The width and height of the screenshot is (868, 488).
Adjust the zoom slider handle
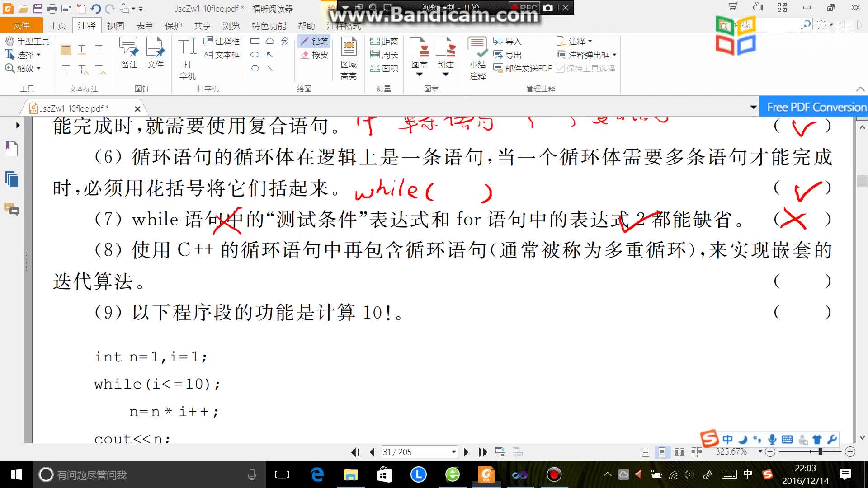tap(820, 452)
